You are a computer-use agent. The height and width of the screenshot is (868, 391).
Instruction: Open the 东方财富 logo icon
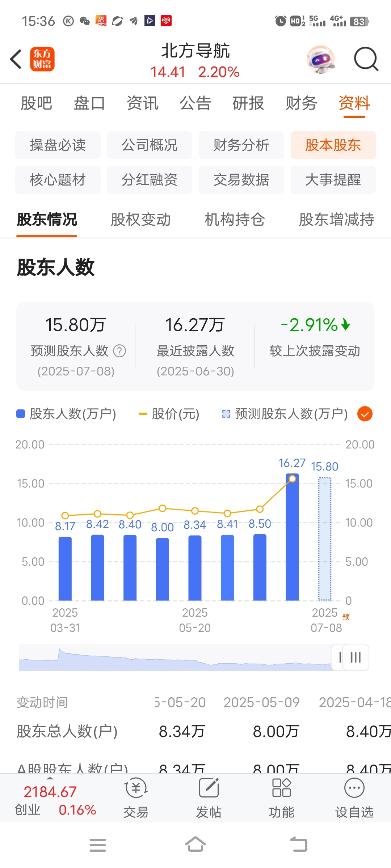(x=42, y=59)
